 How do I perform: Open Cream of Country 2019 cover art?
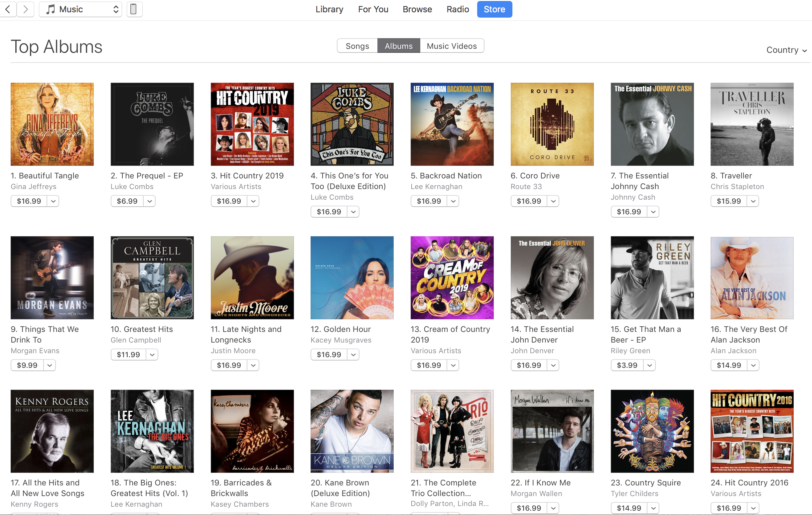click(452, 278)
